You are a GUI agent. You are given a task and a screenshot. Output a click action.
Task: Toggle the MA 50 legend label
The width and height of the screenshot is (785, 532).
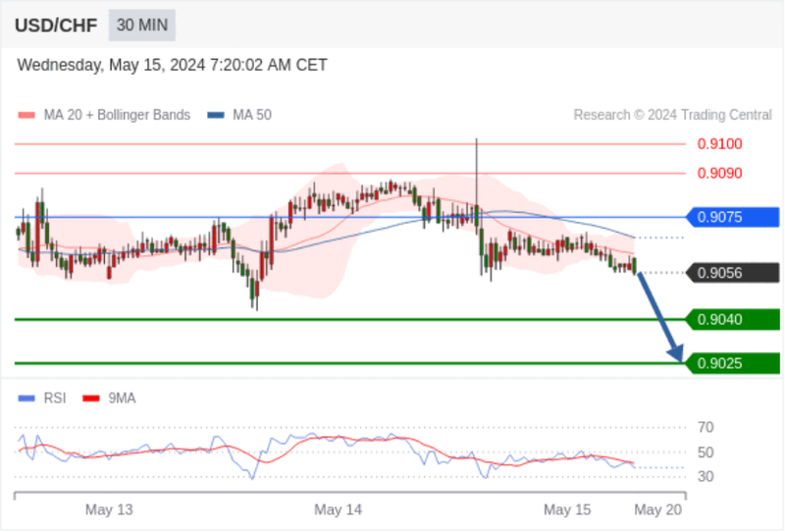click(x=252, y=115)
